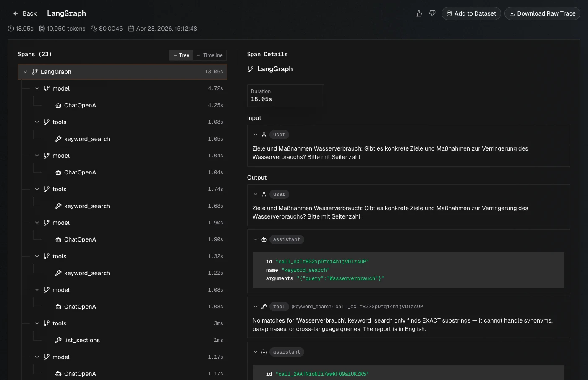Collapse the Input user message

pyautogui.click(x=256, y=135)
